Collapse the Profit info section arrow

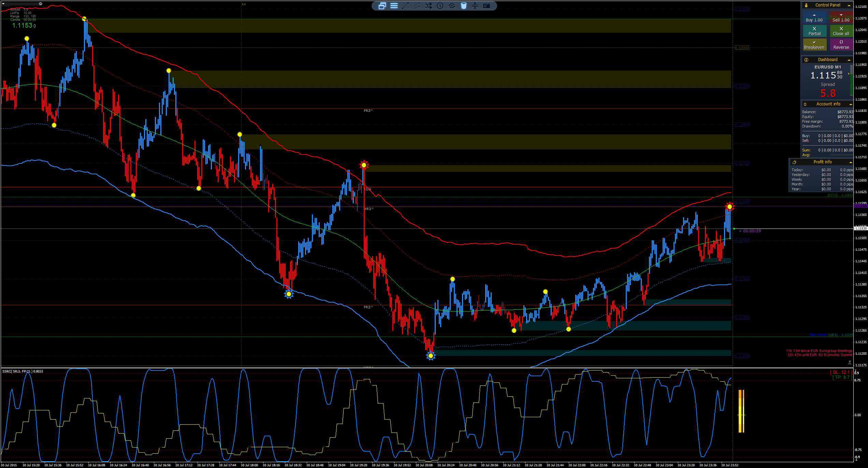click(850, 162)
